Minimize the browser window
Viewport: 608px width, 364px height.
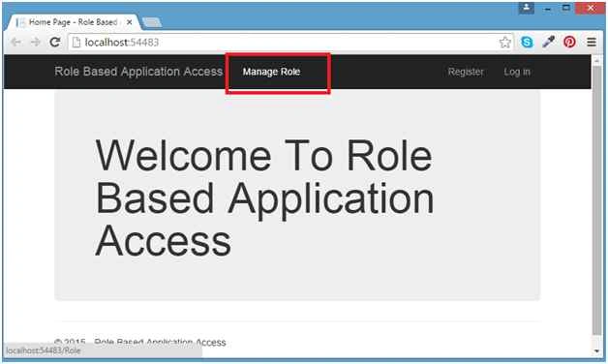pyautogui.click(x=548, y=8)
